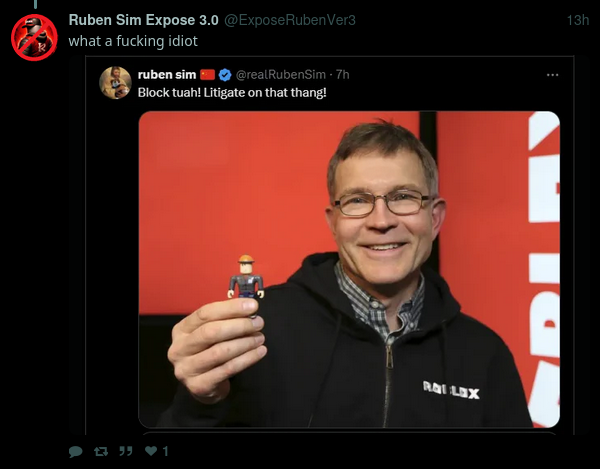Click the like count number 1
Image resolution: width=600 pixels, height=469 pixels.
pos(165,451)
